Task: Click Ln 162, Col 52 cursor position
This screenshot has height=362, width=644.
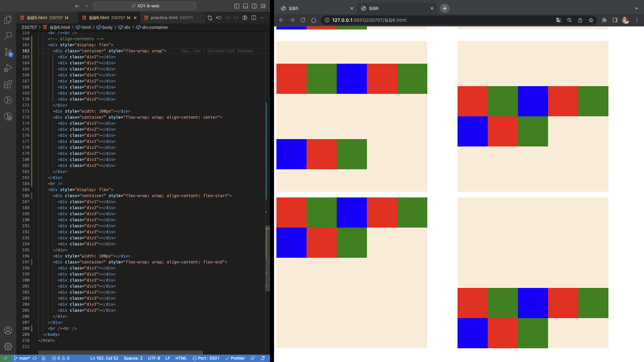Action: (104, 358)
